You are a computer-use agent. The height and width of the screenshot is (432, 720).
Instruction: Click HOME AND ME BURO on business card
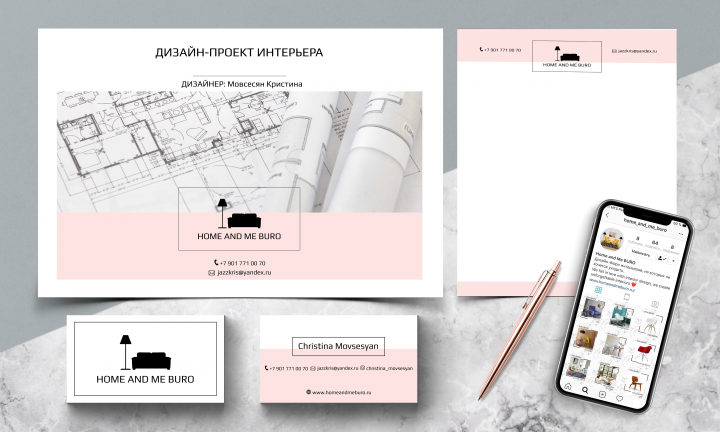(x=145, y=379)
